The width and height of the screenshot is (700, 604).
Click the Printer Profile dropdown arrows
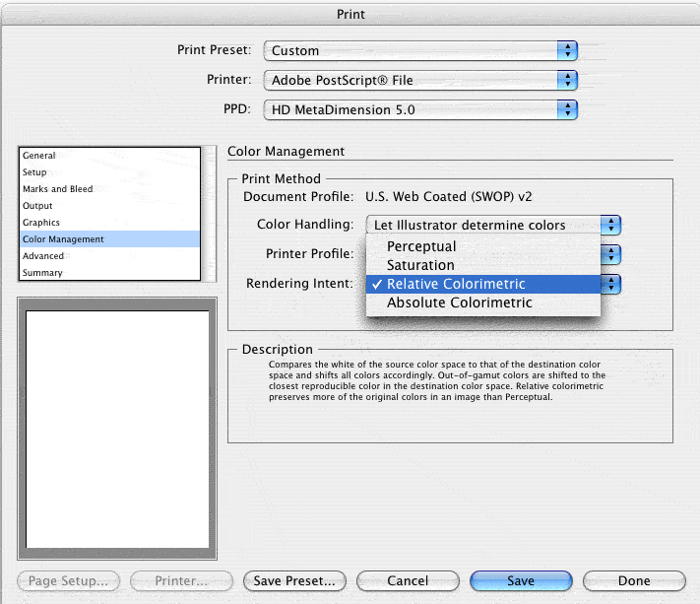610,254
